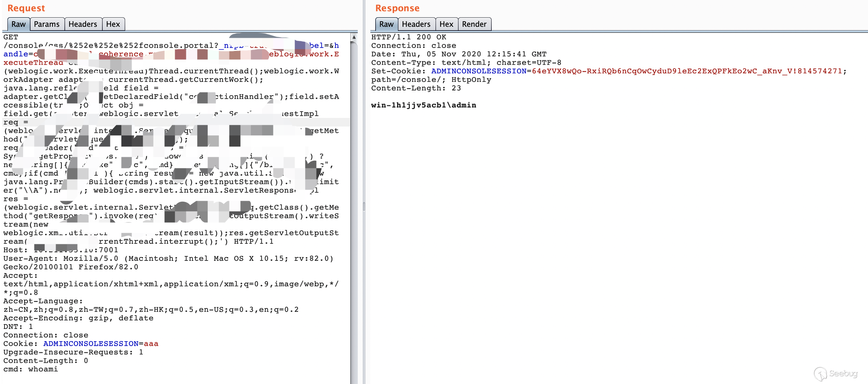Select the Raw tab in the Response pane
This screenshot has width=868, height=384.
[x=386, y=24]
